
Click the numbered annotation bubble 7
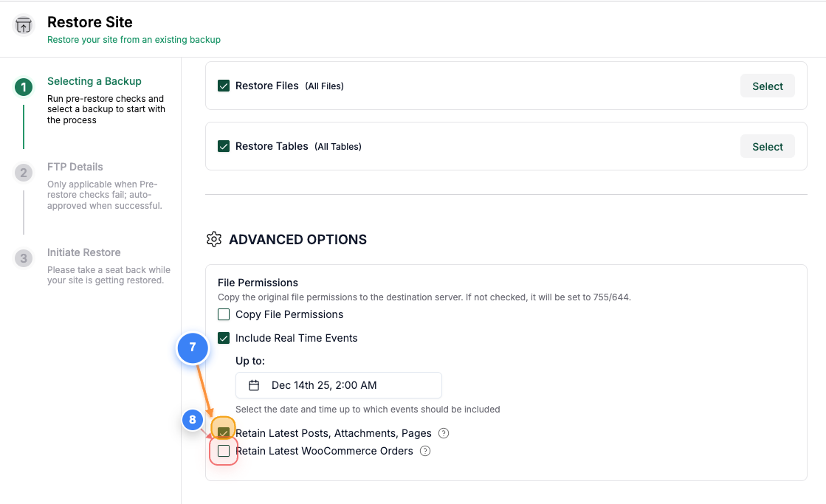(193, 348)
